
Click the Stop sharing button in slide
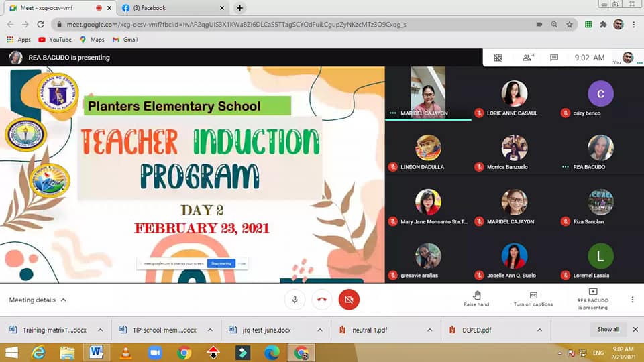[221, 263]
